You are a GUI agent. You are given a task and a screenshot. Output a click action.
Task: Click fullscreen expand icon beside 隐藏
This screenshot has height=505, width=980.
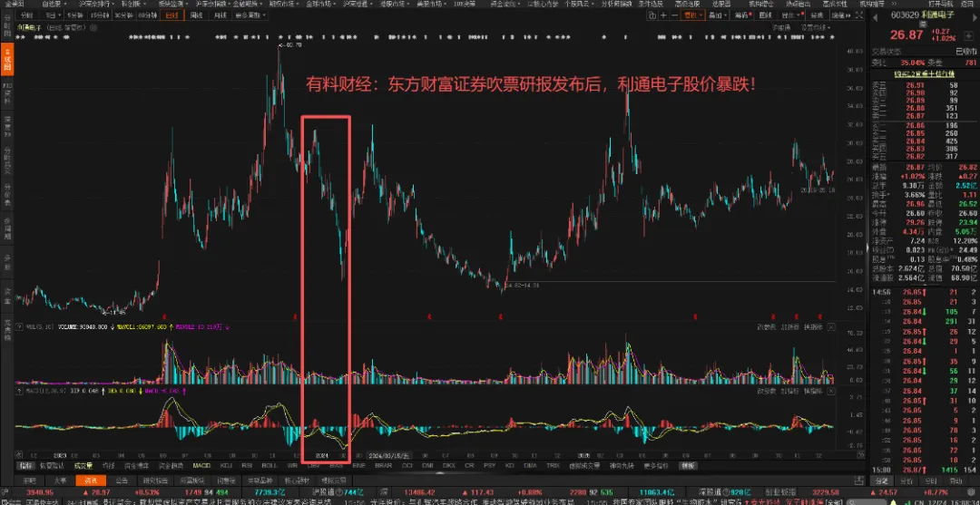pos(858,15)
